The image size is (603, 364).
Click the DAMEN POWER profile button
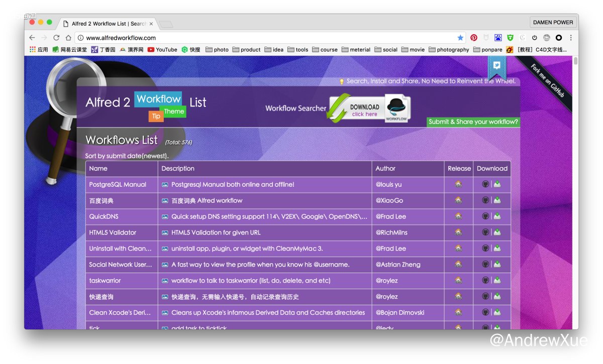coord(553,23)
